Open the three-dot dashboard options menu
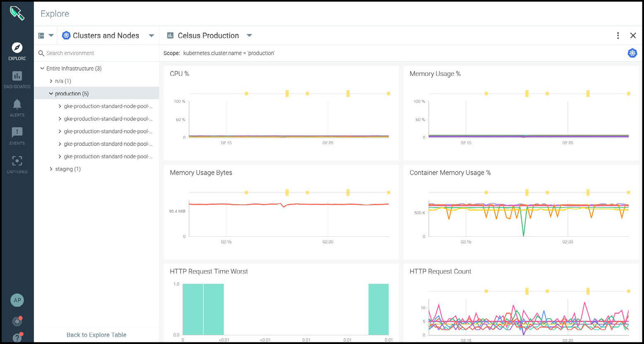Screen dimensions: 644x344 (618, 36)
